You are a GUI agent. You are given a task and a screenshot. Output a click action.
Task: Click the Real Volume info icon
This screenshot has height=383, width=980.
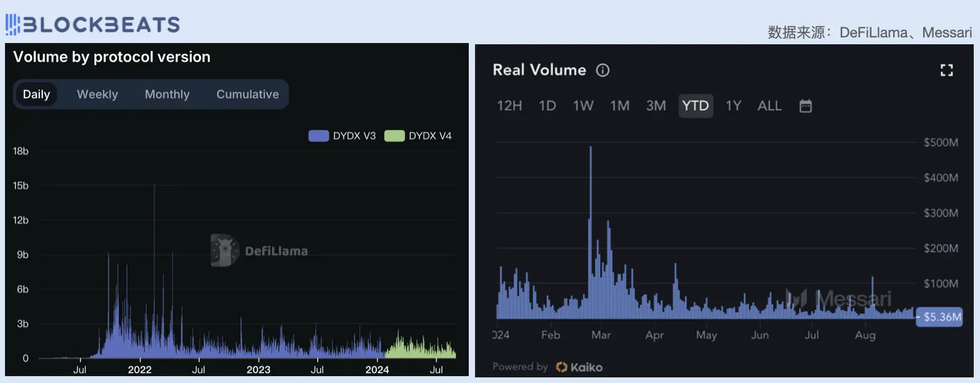click(x=602, y=70)
